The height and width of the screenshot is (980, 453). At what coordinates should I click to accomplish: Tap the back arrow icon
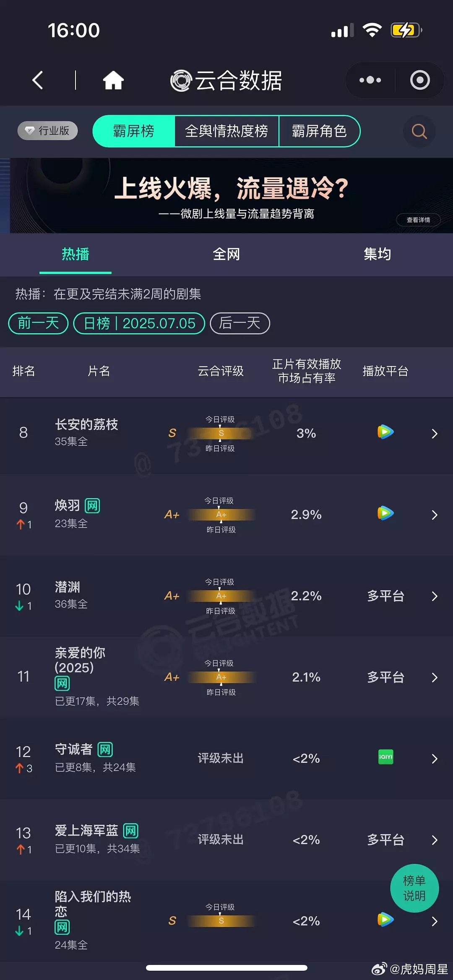click(38, 80)
